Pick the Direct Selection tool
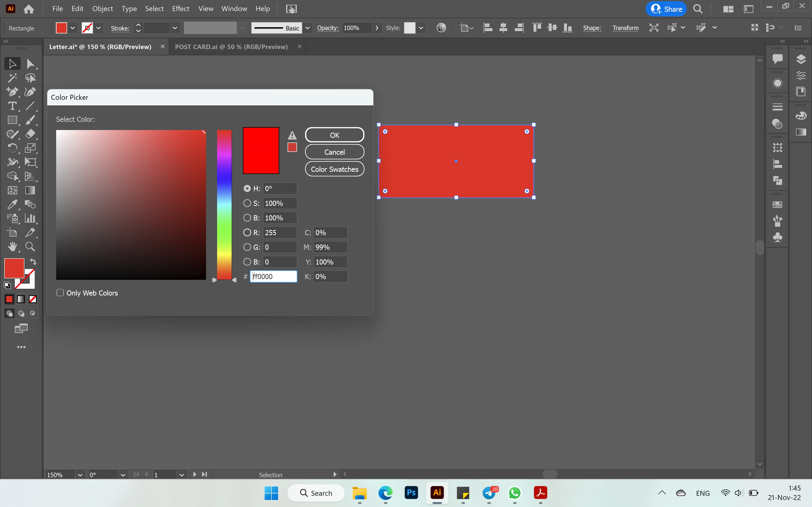This screenshot has width=812, height=507. (30, 64)
